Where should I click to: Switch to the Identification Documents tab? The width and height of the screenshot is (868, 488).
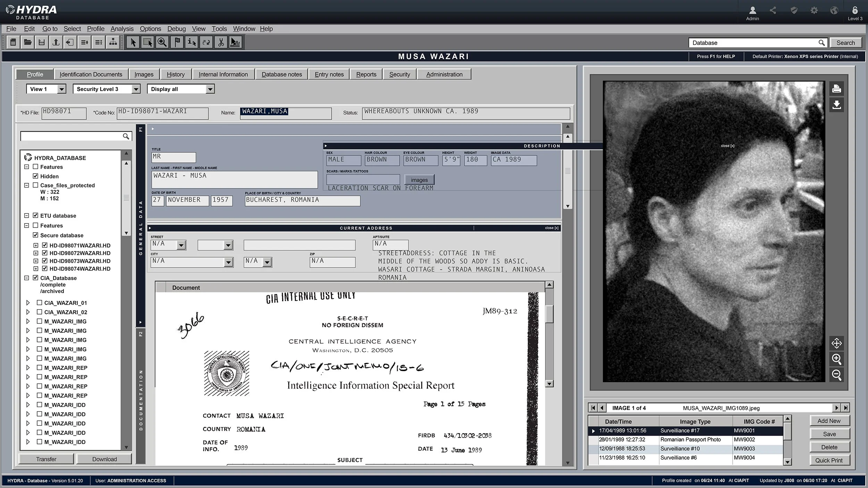(x=91, y=74)
